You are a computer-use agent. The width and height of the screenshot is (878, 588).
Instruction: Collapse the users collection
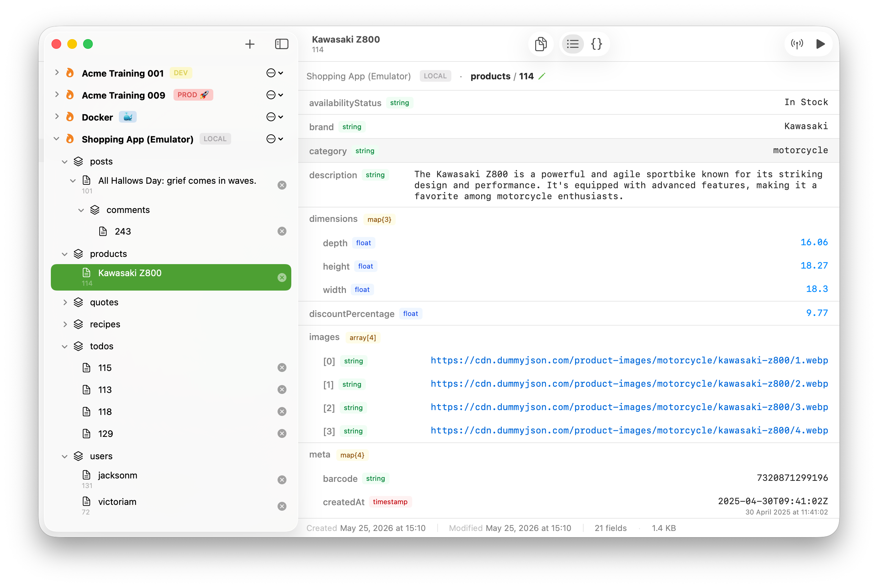pyautogui.click(x=65, y=456)
